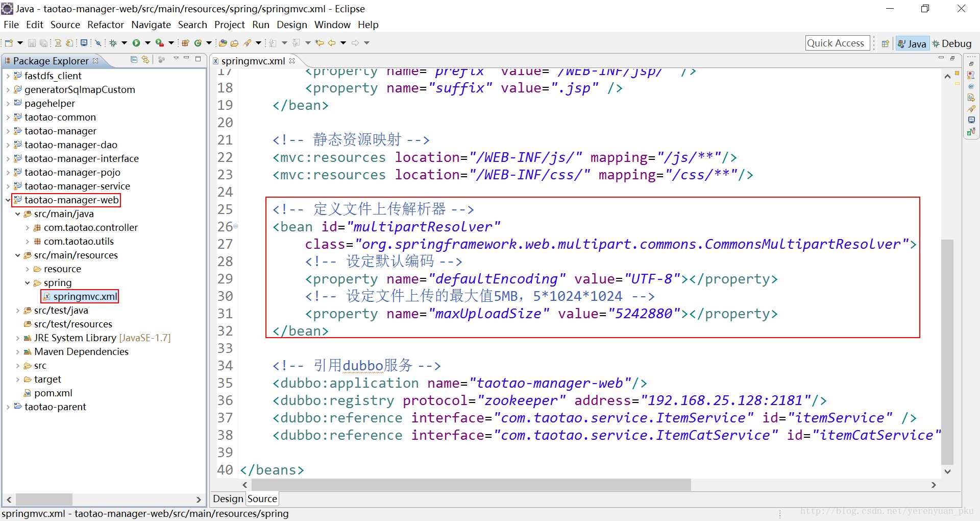
Task: Minimize the editor area
Action: (x=941, y=58)
